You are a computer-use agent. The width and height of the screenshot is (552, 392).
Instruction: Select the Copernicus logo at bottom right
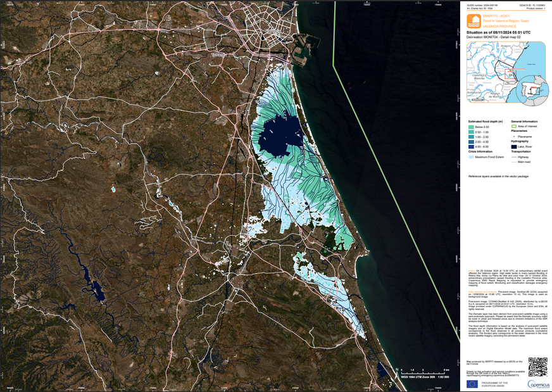coord(539,384)
